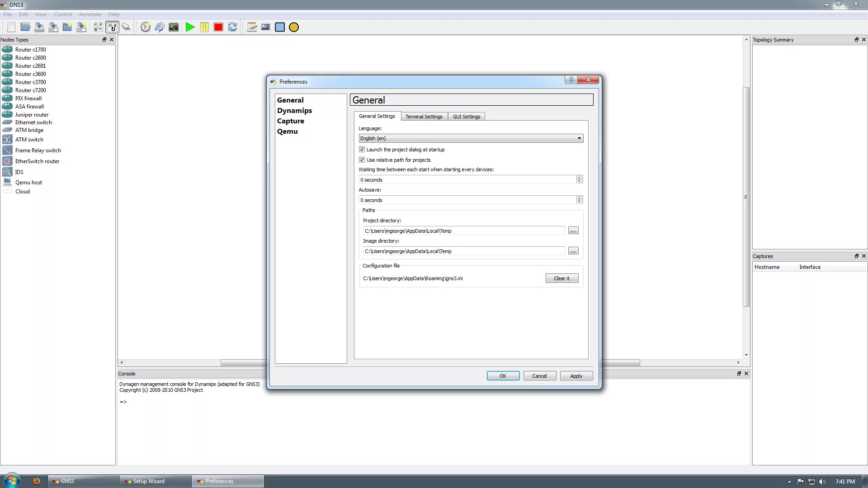Click the Clear it button
The image size is (868, 488).
point(561,278)
